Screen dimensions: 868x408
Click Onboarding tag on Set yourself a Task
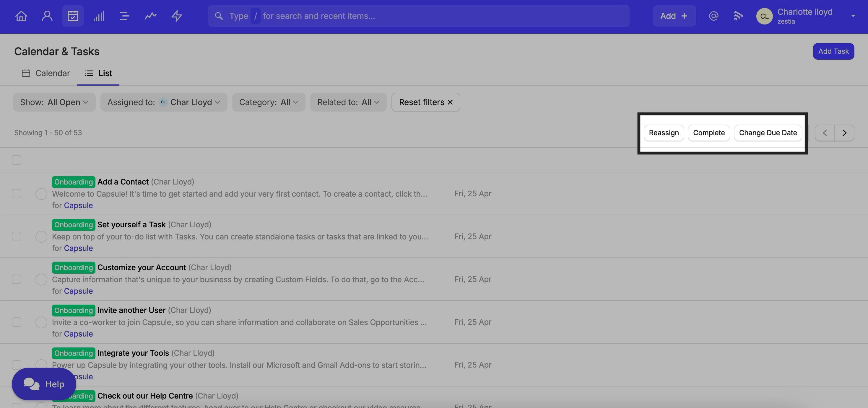(x=74, y=225)
